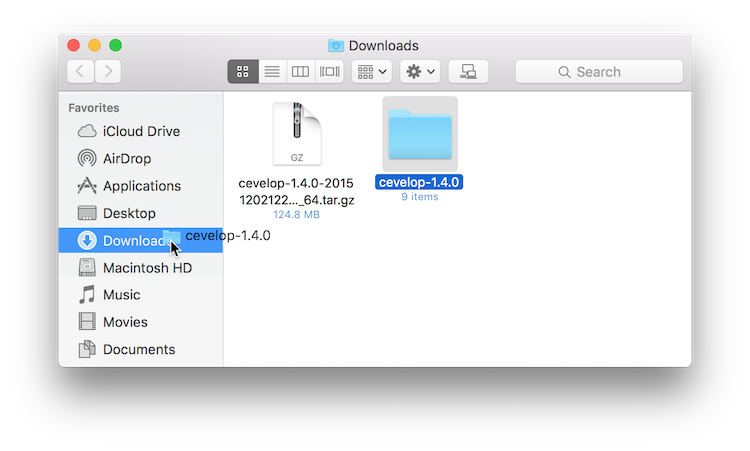The width and height of the screenshot is (750, 451).
Task: Click the 9 items label
Action: coord(420,197)
